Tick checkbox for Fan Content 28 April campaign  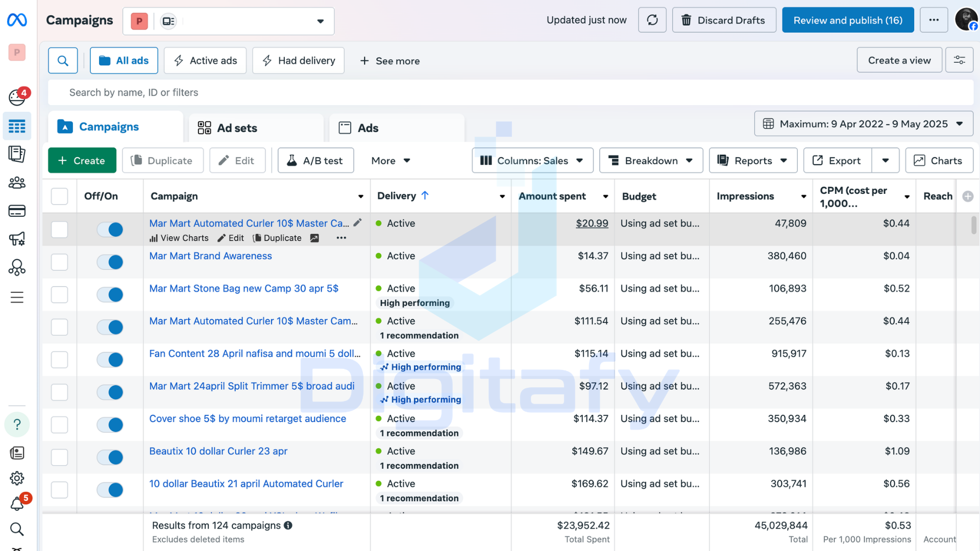59,360
